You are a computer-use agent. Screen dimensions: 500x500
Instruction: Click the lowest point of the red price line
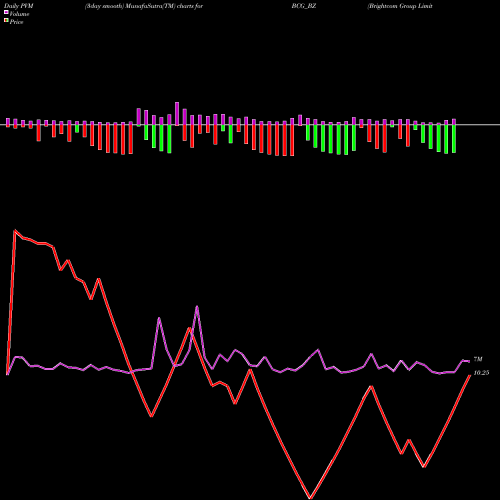pyautogui.click(x=310, y=498)
